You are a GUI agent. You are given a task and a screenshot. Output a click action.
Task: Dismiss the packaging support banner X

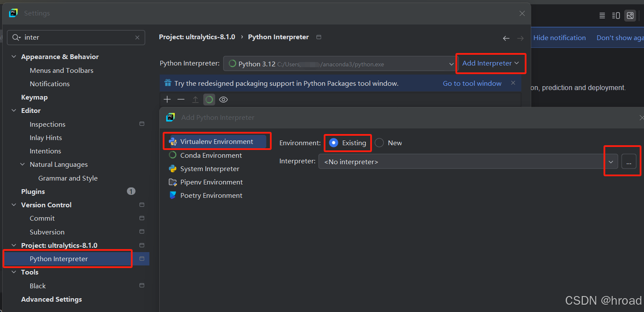(513, 83)
